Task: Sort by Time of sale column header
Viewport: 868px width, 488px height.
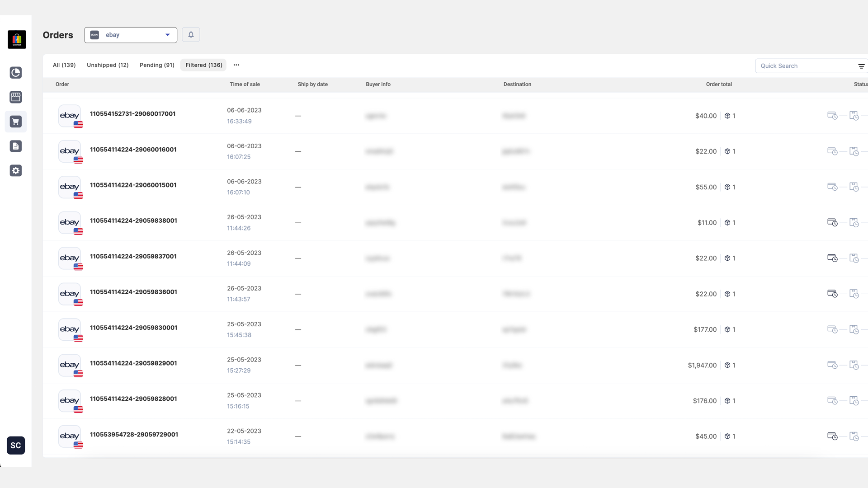Action: (x=245, y=84)
